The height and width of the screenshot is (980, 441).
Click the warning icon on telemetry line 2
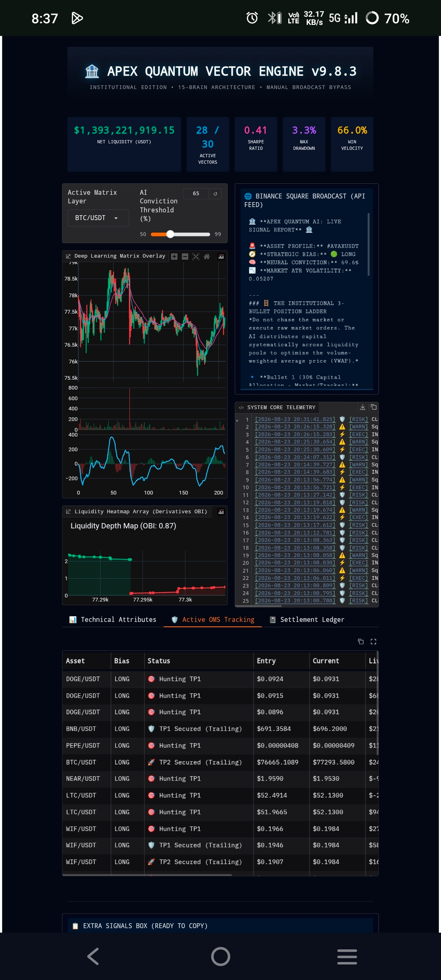click(342, 427)
